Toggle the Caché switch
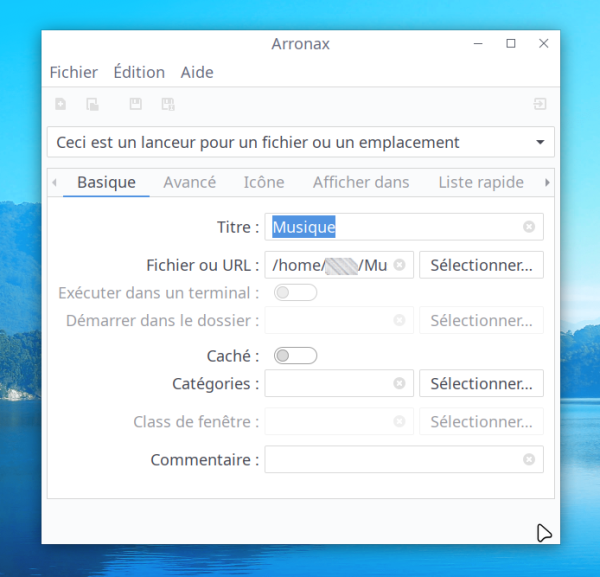600x577 pixels. pyautogui.click(x=295, y=355)
